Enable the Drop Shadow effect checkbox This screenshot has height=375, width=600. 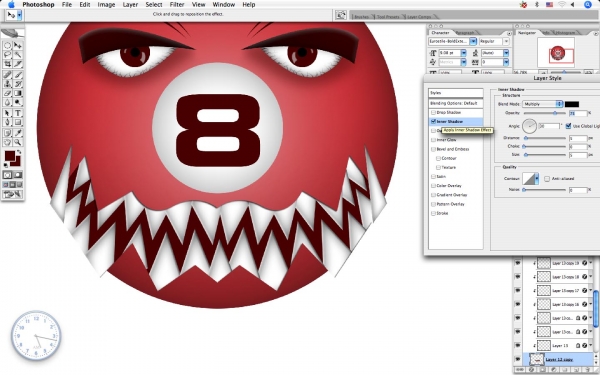click(x=433, y=112)
